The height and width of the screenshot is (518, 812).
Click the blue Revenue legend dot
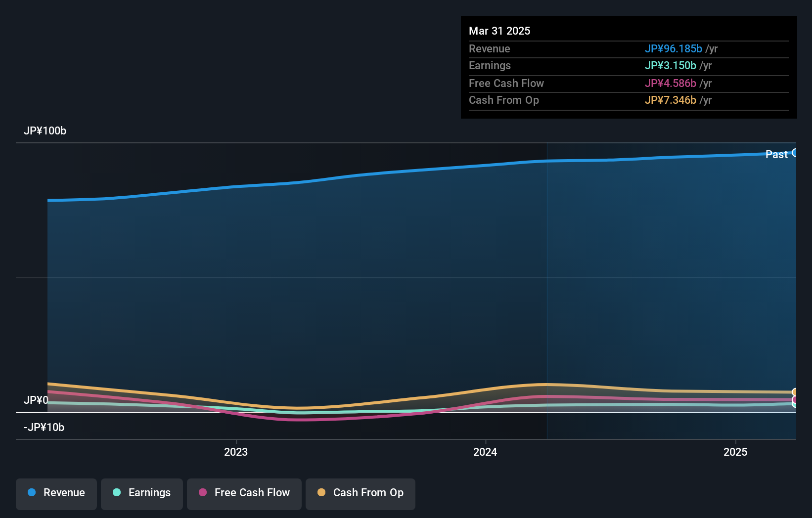click(x=32, y=492)
